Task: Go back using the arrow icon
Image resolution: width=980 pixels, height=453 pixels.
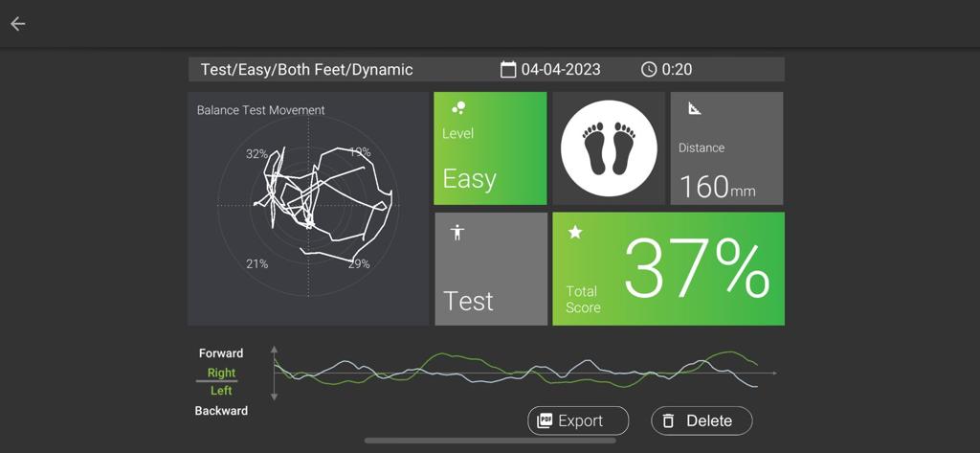Action: coord(17,24)
